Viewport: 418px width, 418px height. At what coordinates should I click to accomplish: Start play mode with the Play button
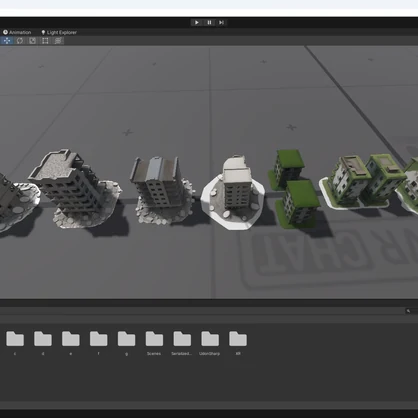coord(197,22)
